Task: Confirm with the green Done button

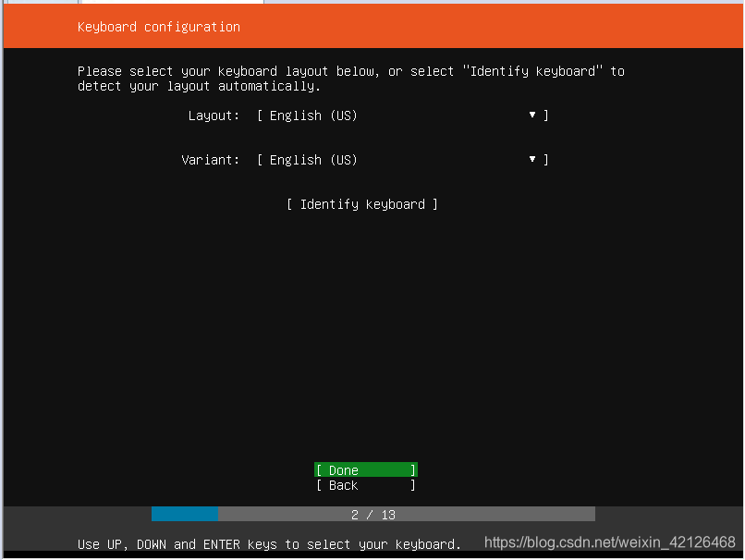Action: [366, 469]
